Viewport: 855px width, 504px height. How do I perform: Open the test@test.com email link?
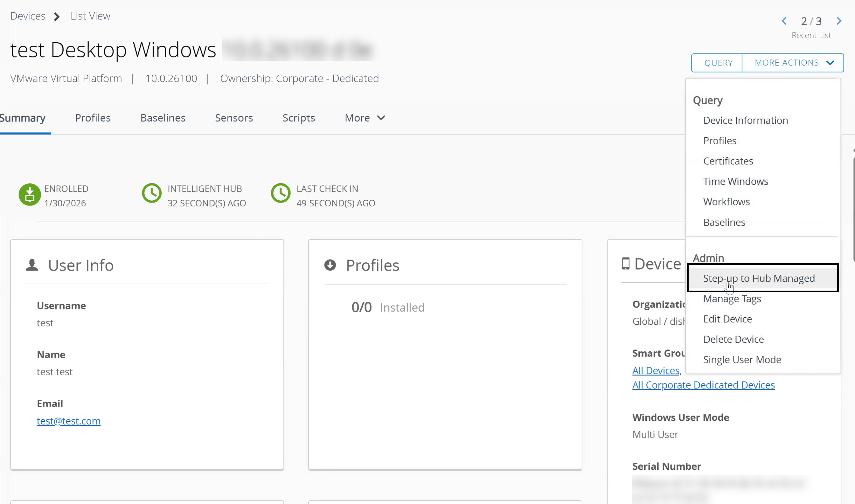click(x=69, y=421)
